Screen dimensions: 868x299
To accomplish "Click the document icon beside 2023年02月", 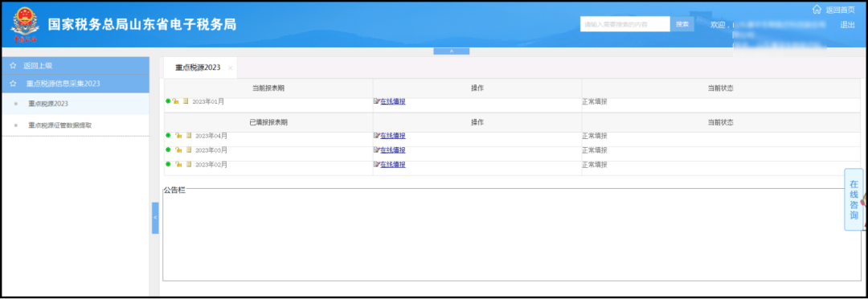I will (x=189, y=165).
